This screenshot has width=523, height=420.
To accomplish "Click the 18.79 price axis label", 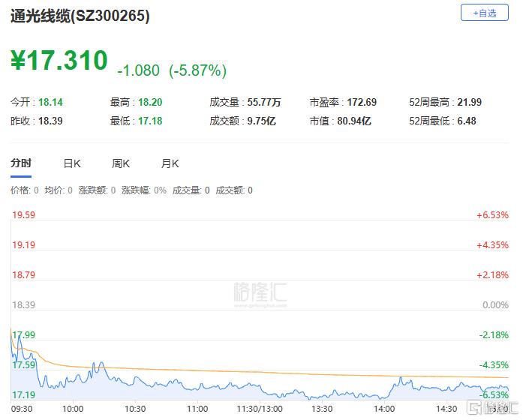I will click(x=24, y=275).
